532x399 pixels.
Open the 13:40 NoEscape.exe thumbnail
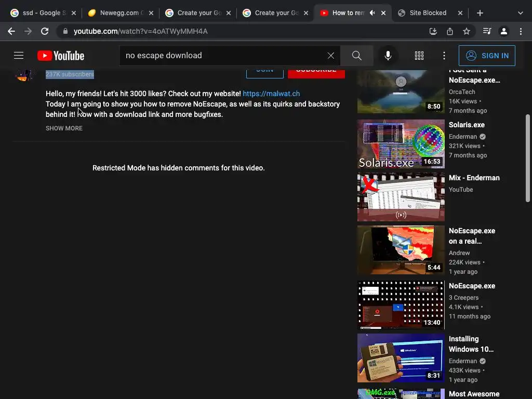pos(401,304)
